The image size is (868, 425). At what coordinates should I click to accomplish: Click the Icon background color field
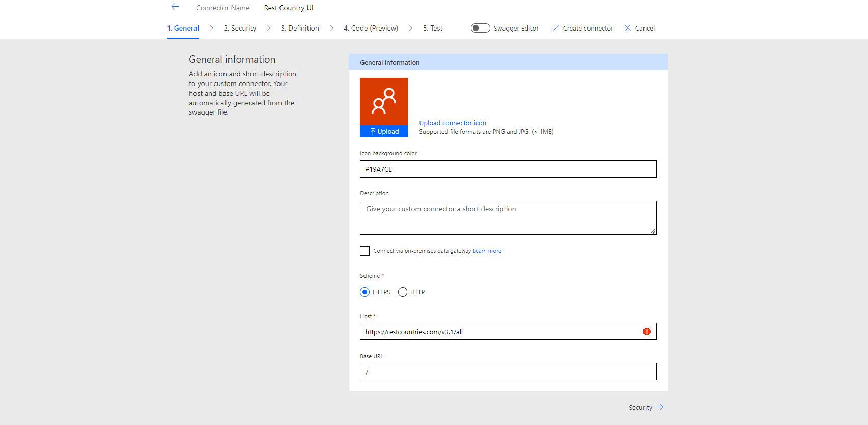508,169
